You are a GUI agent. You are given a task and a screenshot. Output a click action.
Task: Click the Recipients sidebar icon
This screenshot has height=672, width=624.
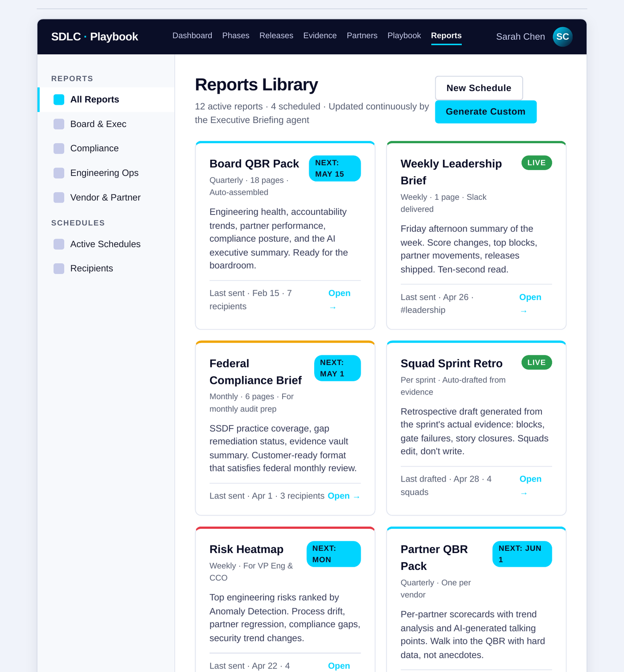pos(59,268)
